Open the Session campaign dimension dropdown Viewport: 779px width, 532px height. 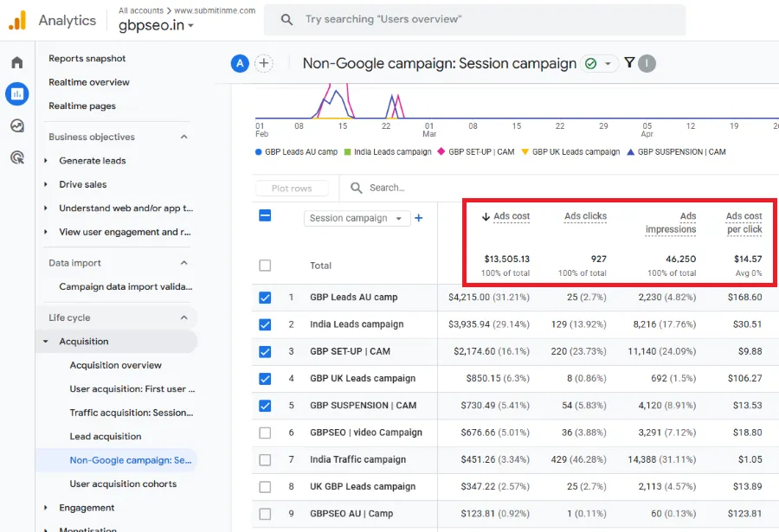tap(357, 218)
